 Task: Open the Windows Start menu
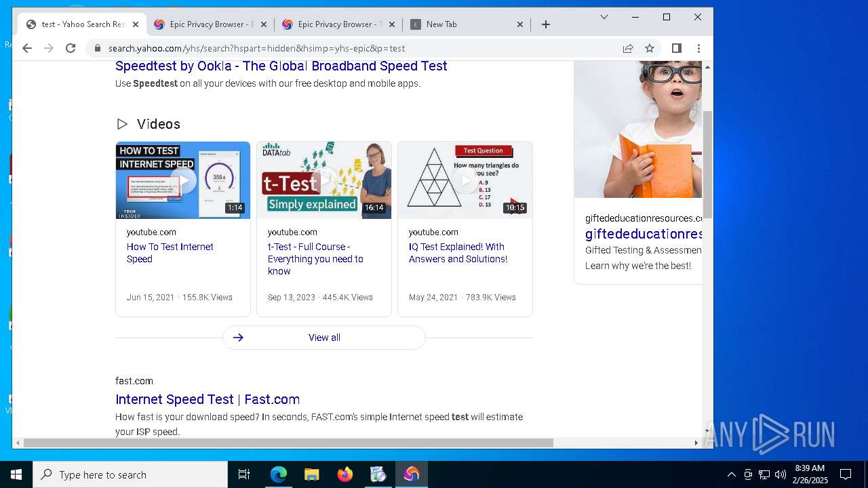point(16,474)
